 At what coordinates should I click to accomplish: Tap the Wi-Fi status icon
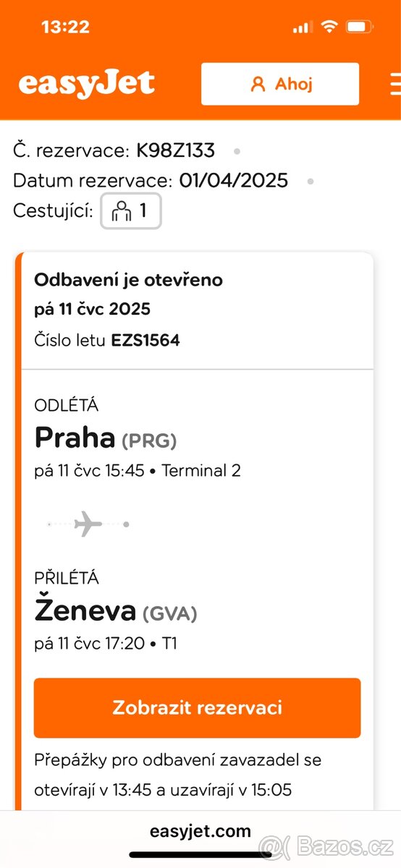[x=330, y=27]
